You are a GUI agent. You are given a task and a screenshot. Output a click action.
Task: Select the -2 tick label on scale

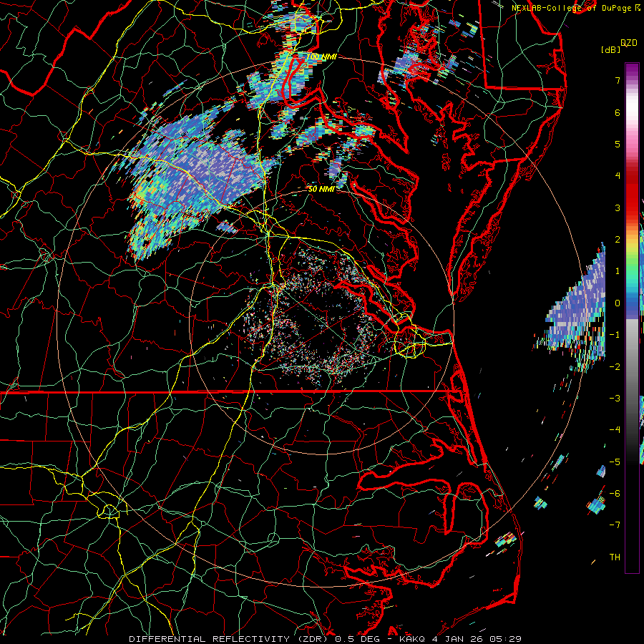coord(615,366)
